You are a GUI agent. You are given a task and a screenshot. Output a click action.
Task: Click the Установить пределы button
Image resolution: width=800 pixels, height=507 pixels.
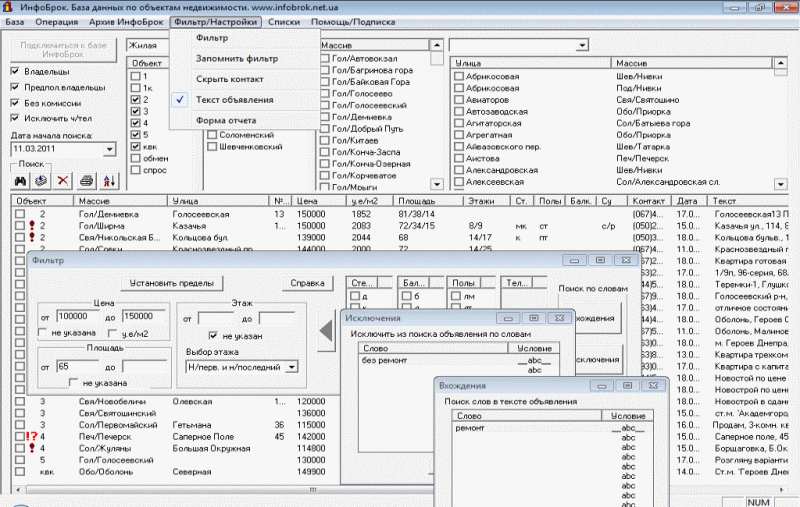(x=171, y=283)
